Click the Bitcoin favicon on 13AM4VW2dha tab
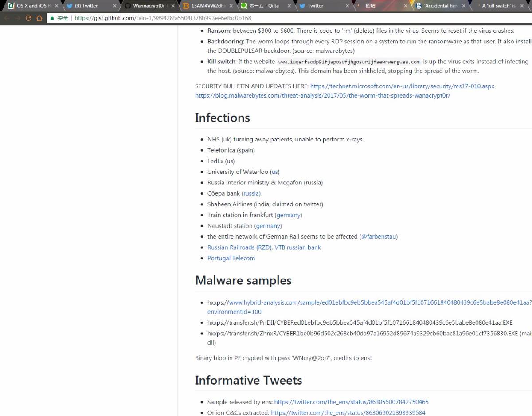Image resolution: width=532 pixels, height=416 pixels. (x=186, y=6)
